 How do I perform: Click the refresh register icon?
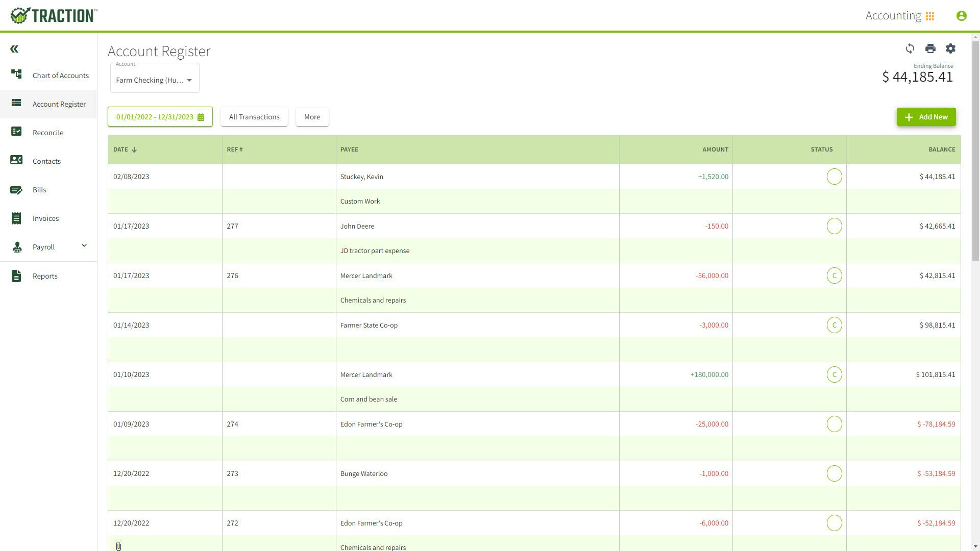pyautogui.click(x=910, y=48)
